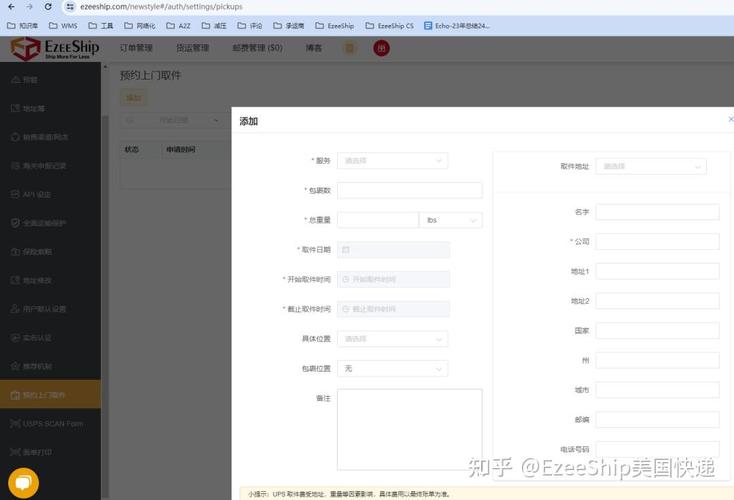Open the 邮费管理 ($0) menu
Viewport: 734px width, 500px height.
[257, 48]
